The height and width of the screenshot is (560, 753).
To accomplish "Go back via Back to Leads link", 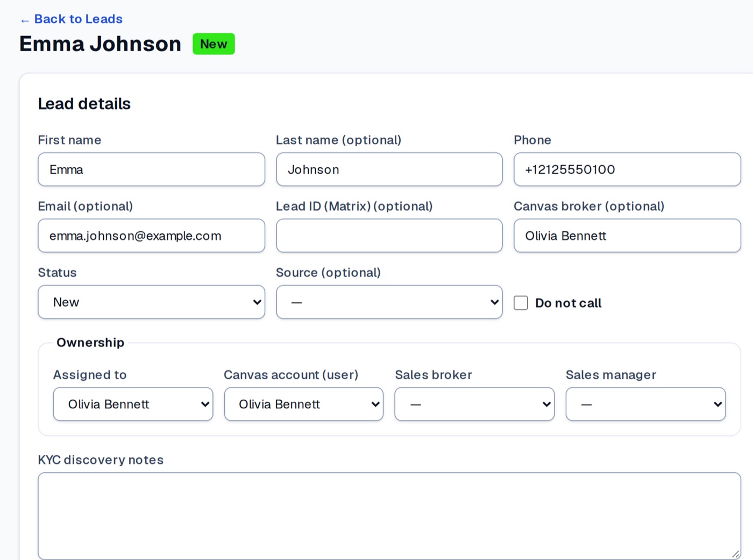I will point(71,19).
